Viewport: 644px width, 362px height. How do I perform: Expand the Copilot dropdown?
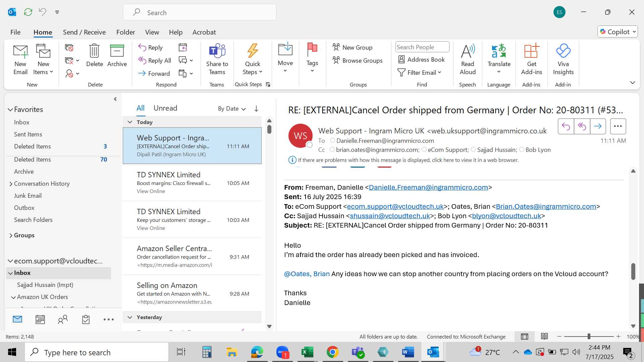click(634, 32)
